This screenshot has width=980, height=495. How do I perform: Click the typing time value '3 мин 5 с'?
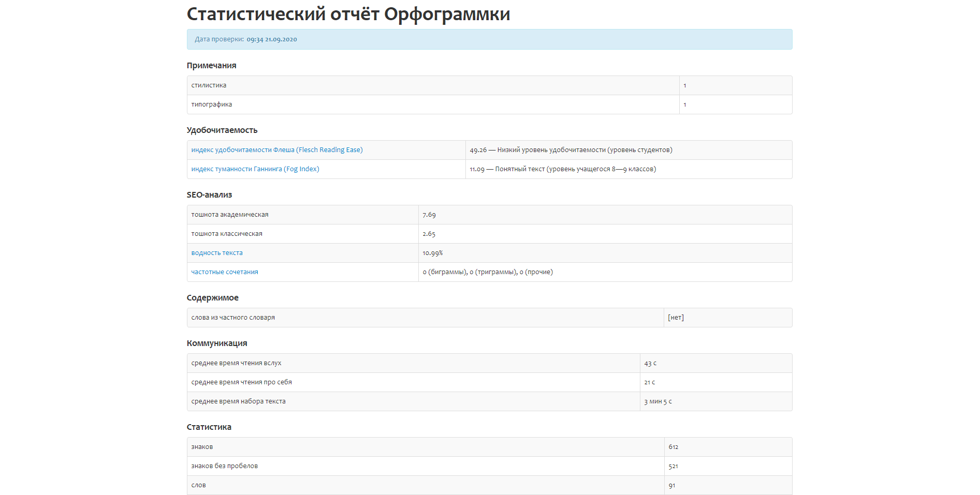click(658, 401)
